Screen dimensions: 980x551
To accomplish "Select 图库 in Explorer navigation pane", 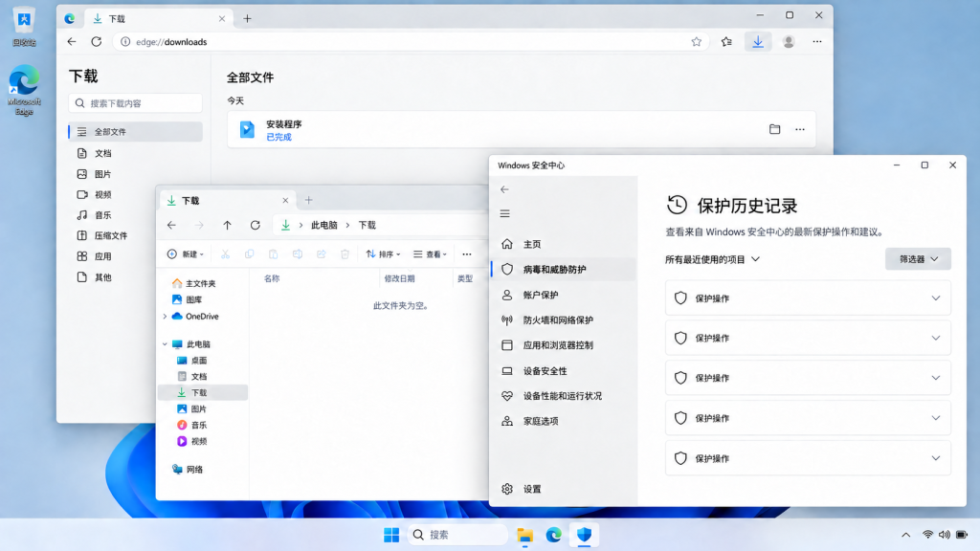I will [187, 299].
